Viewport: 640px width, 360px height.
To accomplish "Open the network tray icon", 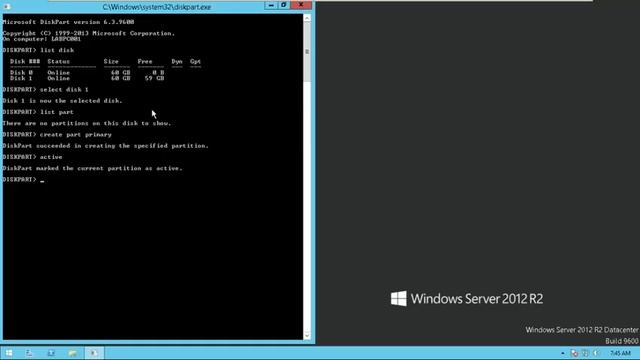I will pos(585,353).
